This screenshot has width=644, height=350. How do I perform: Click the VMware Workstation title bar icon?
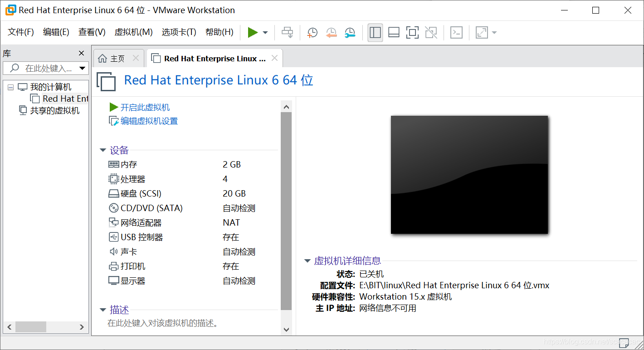tap(10, 10)
